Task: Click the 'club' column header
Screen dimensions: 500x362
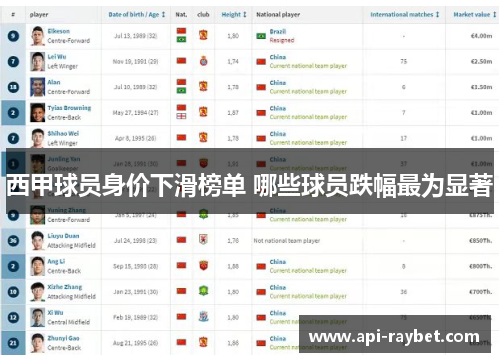Action: 203,15
